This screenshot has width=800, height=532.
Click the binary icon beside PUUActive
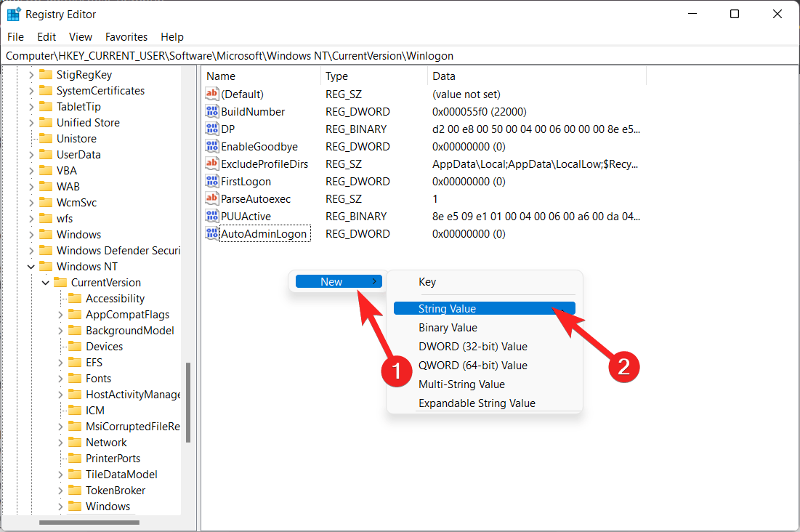click(x=211, y=216)
